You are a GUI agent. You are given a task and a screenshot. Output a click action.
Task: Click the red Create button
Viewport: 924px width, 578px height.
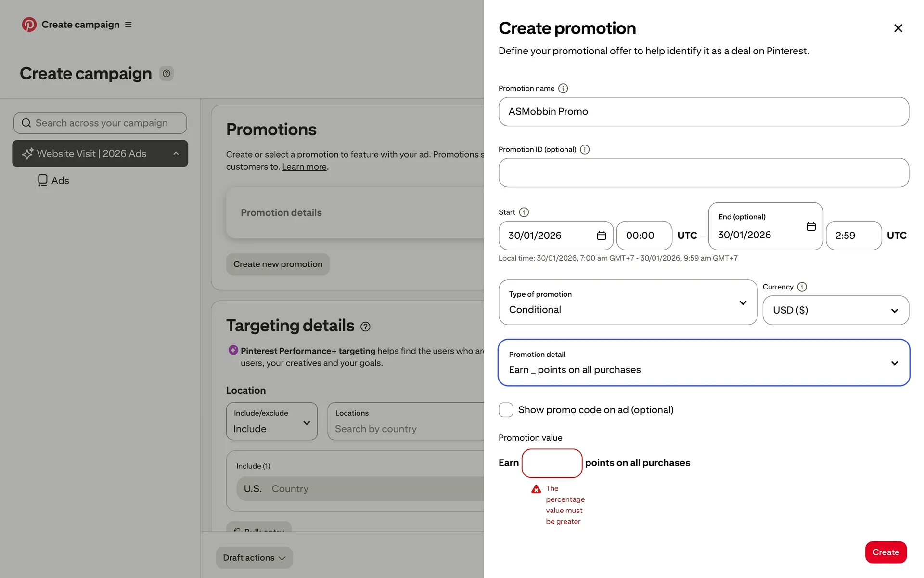(x=885, y=552)
